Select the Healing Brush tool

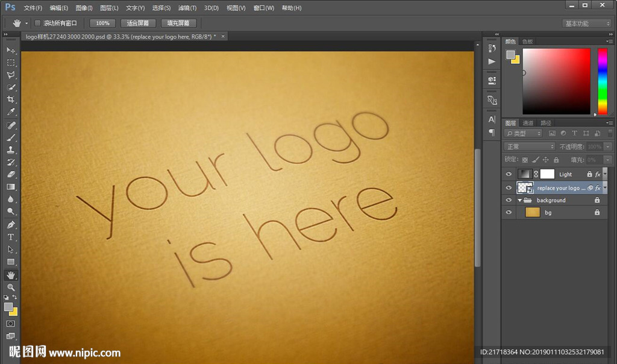[11, 125]
